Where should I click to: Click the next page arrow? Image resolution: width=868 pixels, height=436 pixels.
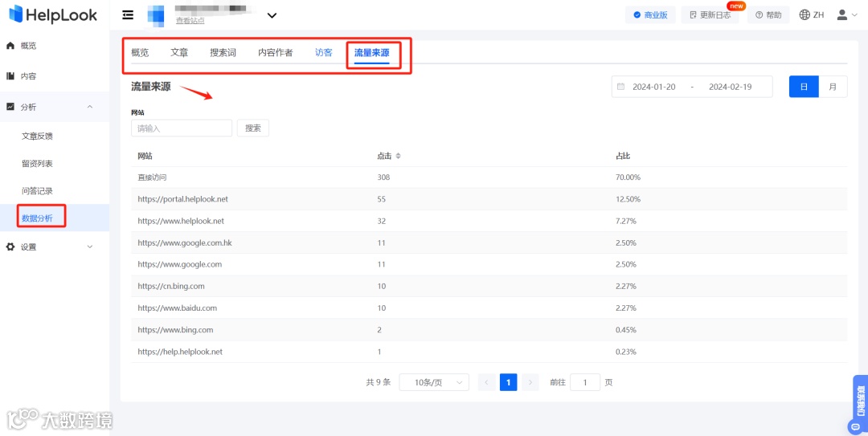(x=530, y=382)
